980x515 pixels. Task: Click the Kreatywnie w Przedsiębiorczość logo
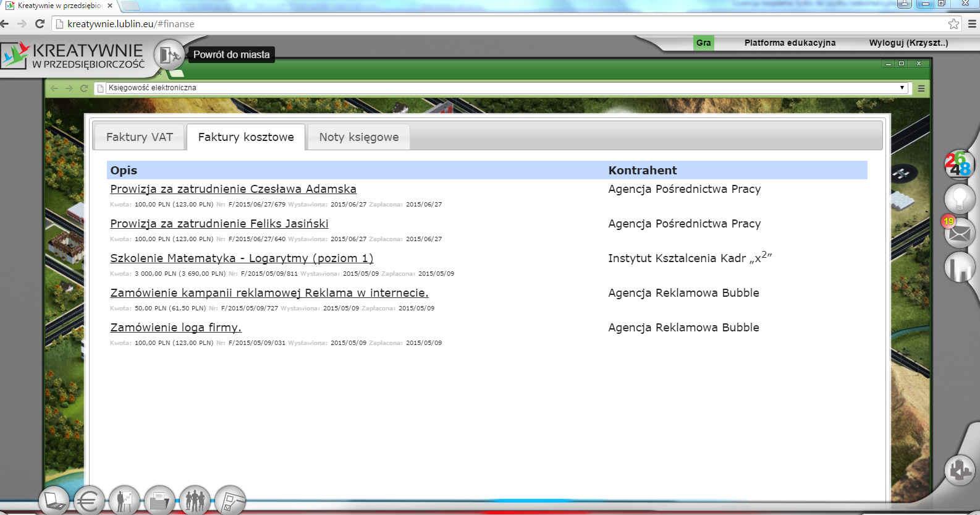point(74,56)
